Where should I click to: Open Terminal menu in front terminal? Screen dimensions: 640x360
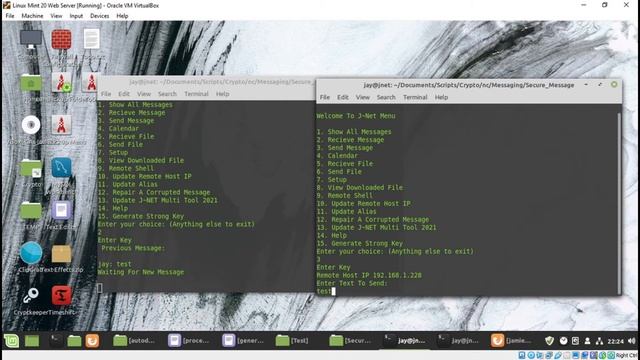415,97
